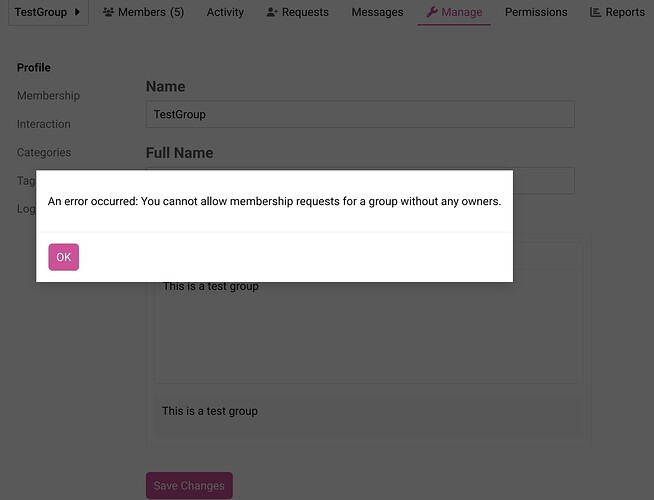The image size is (654, 500).
Task: Click the Manage wrench icon
Action: click(x=432, y=12)
